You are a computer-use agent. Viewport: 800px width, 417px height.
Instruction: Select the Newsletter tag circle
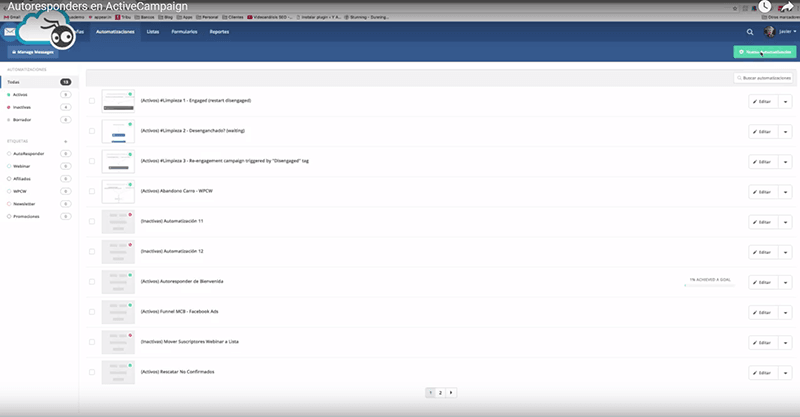[9, 204]
